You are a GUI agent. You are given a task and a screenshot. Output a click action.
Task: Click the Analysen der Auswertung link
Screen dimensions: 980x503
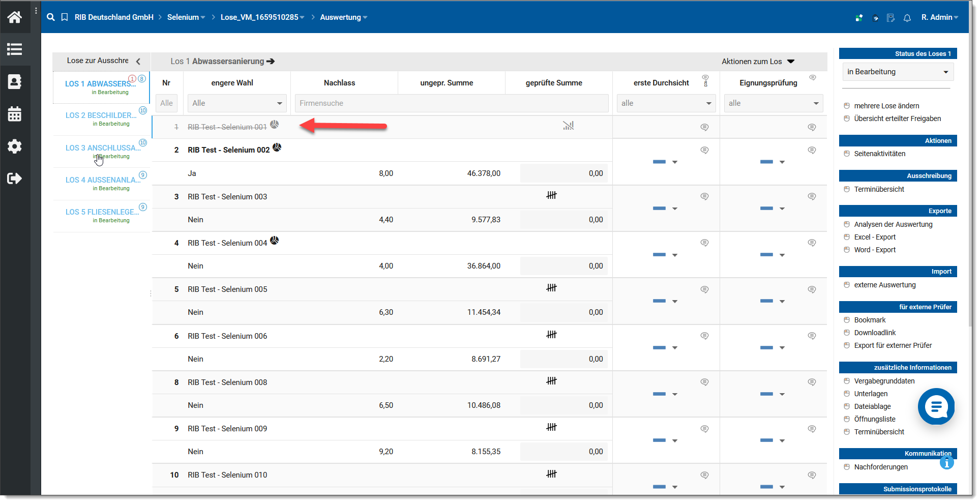point(893,224)
